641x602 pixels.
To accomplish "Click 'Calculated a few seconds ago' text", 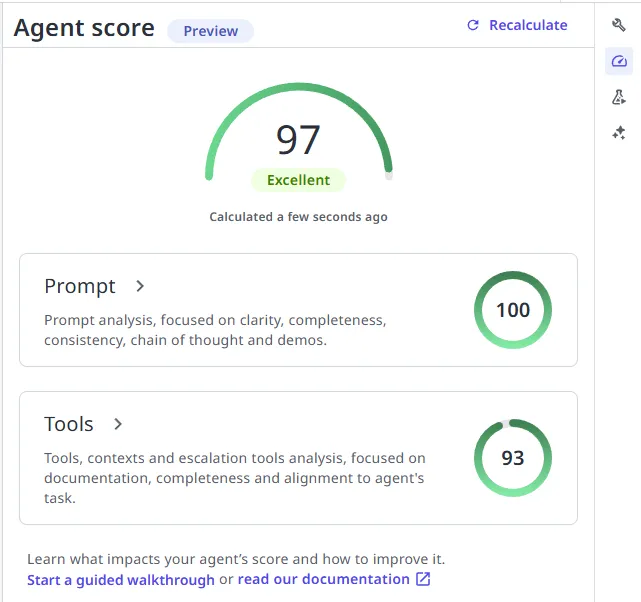I will pos(298,217).
